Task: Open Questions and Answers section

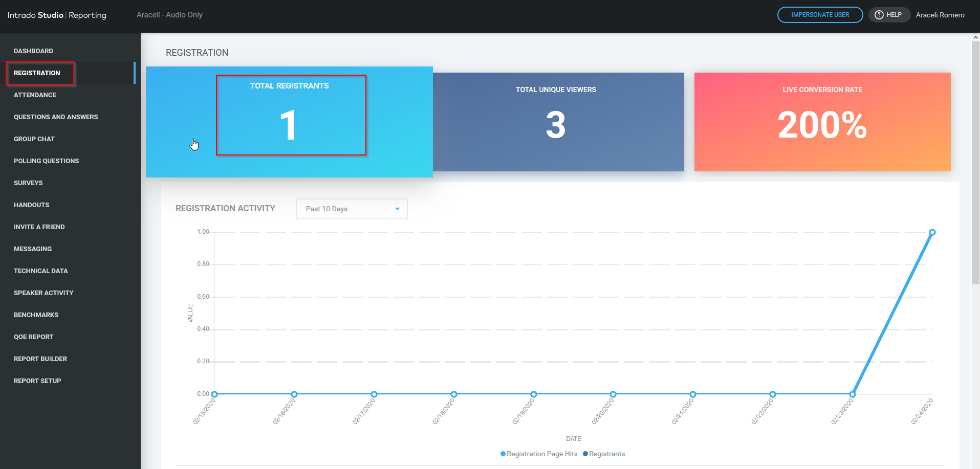Action: click(x=56, y=117)
